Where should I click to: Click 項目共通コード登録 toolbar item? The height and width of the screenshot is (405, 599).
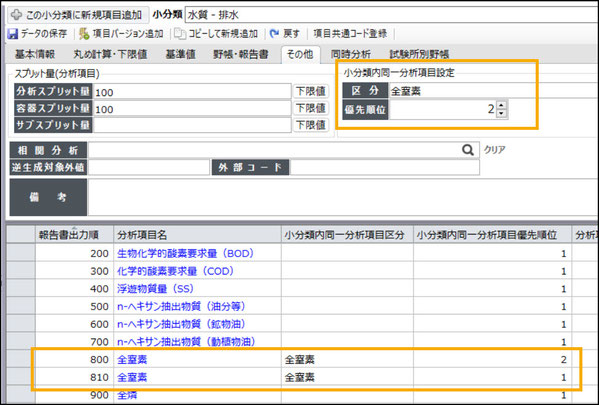350,34
